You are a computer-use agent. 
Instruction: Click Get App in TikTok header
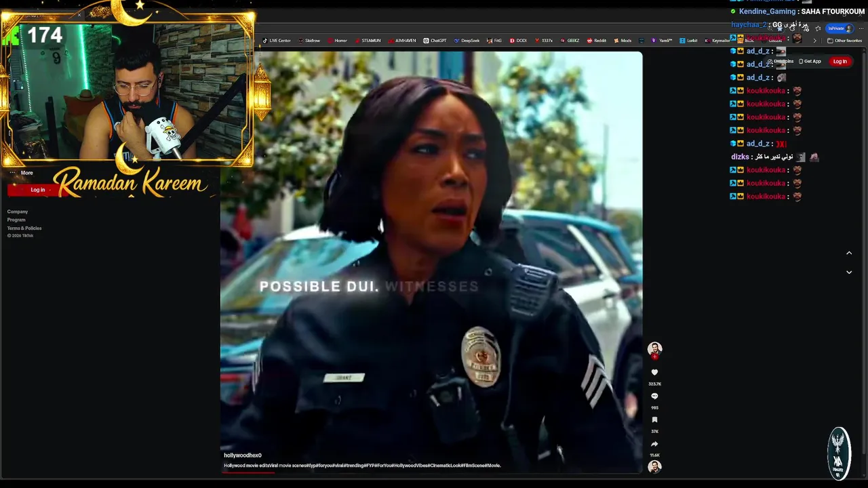[810, 62]
